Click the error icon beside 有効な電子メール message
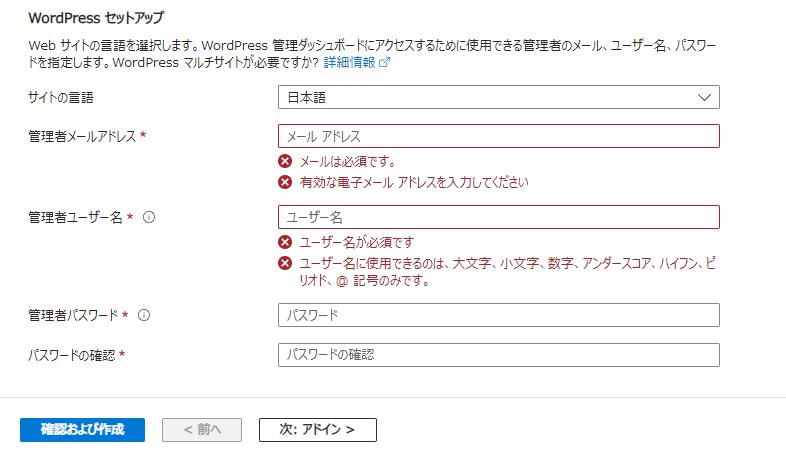The height and width of the screenshot is (452, 786). click(x=285, y=182)
